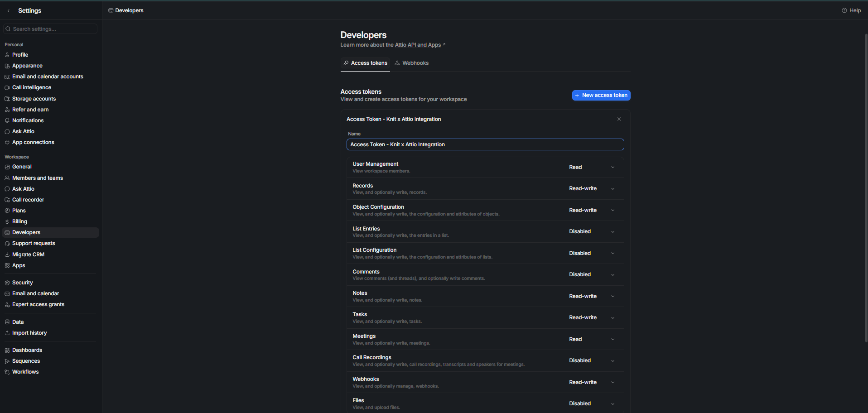This screenshot has width=868, height=413.
Task: Click the Notifications bell icon
Action: [7, 120]
